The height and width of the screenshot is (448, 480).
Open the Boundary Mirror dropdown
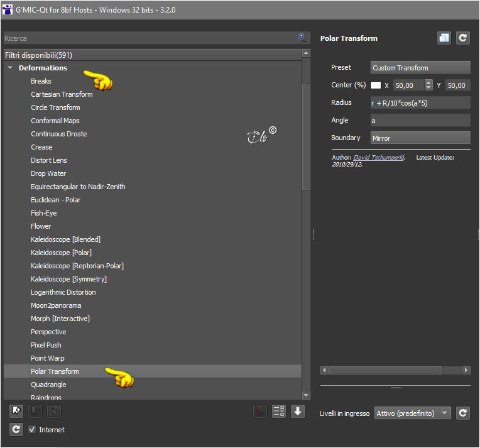420,138
